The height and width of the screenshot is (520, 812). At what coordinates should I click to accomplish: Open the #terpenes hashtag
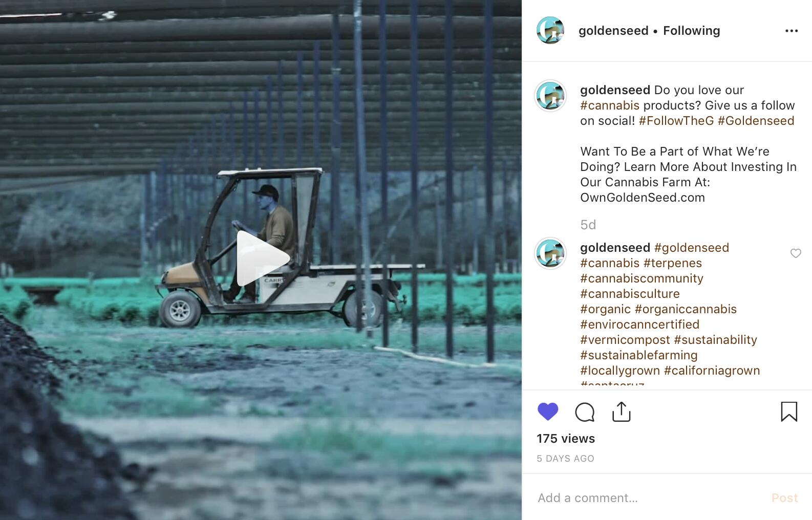[x=672, y=263]
